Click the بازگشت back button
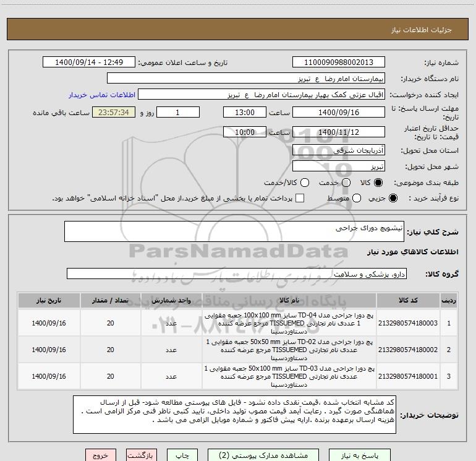The width and height of the screenshot is (476, 461). tap(142, 455)
